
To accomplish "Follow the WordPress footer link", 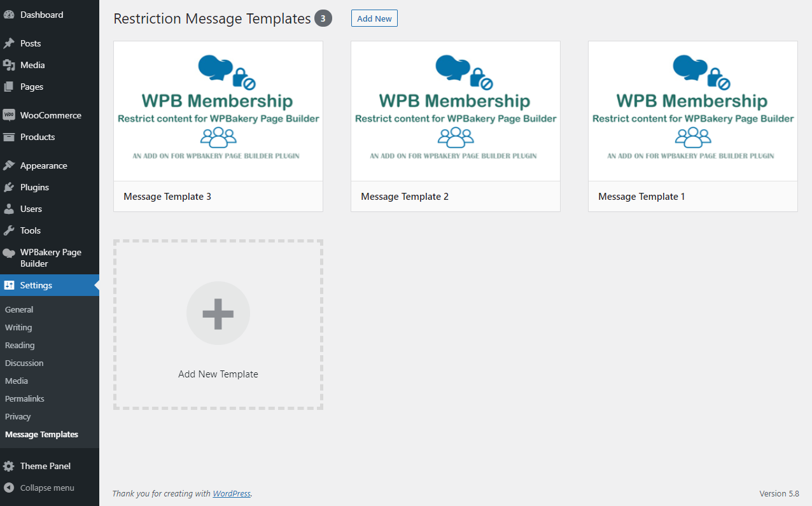I will click(232, 493).
